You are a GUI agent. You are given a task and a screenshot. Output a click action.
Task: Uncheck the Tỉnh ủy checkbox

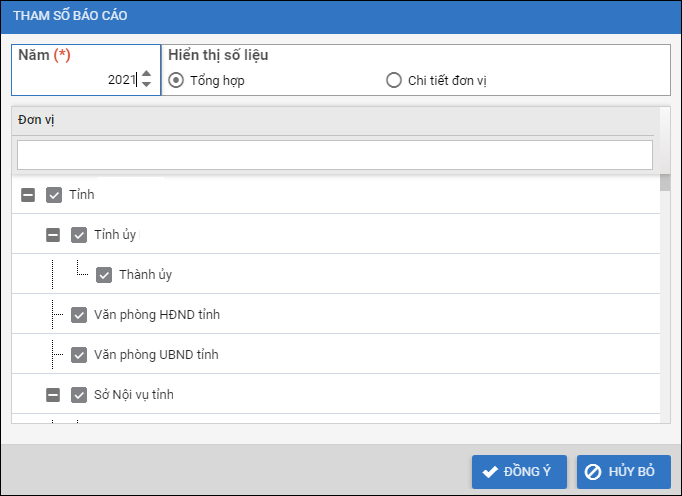pos(79,235)
